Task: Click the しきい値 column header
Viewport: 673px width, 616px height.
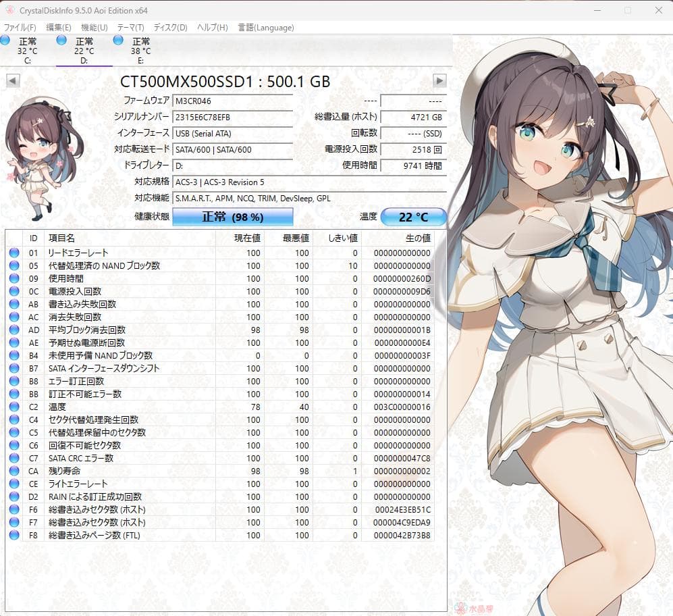Action: click(x=336, y=238)
